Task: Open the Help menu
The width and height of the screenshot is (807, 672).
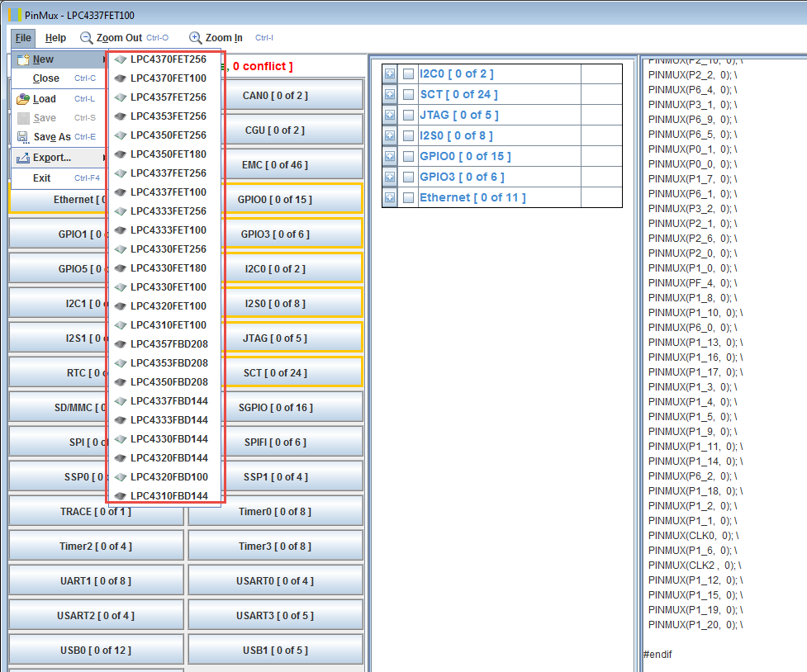Action: pos(55,38)
